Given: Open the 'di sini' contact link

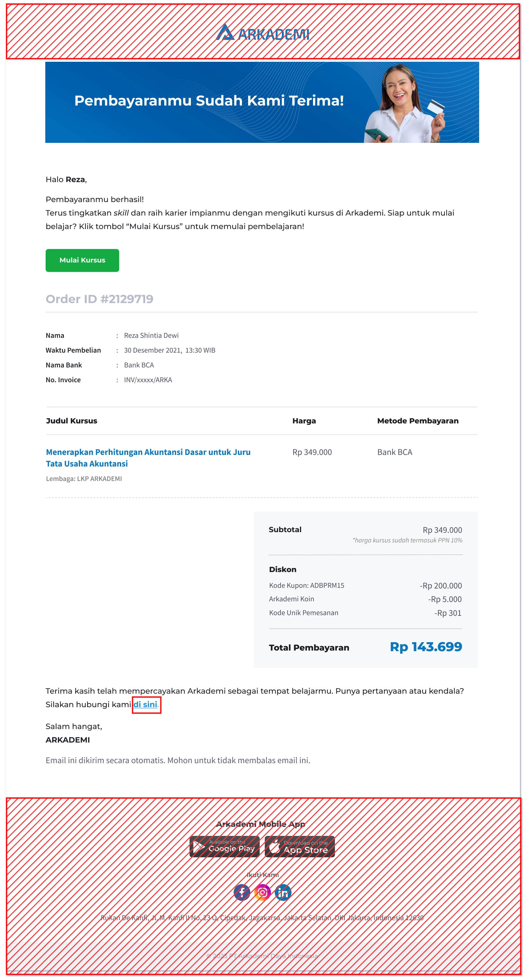Looking at the screenshot, I should (x=145, y=705).
